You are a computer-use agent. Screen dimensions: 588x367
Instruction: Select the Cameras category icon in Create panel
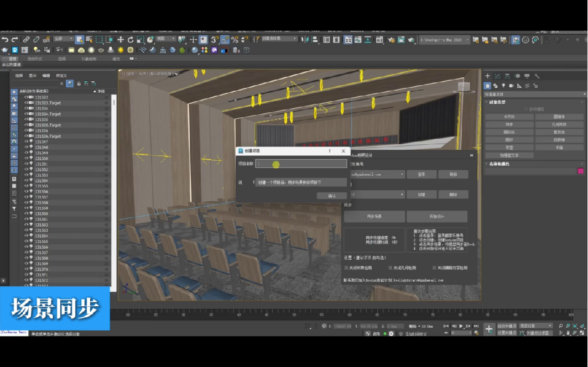[x=511, y=86]
